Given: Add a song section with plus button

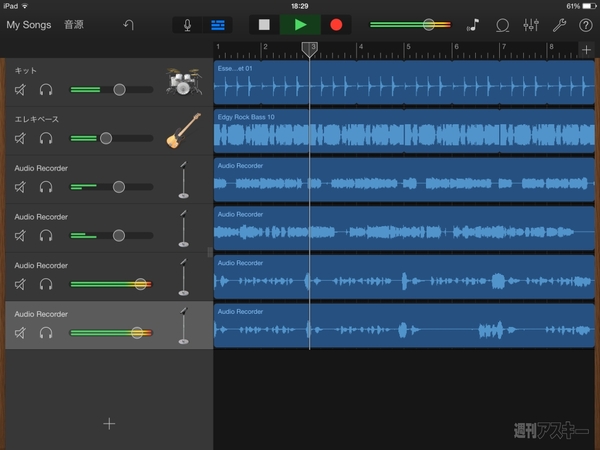Looking at the screenshot, I should tap(586, 49).
